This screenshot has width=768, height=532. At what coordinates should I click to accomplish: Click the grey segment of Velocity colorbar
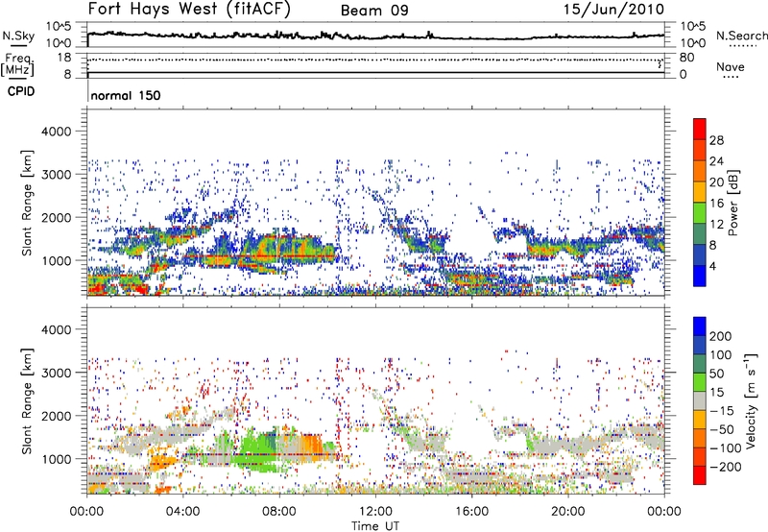(x=700, y=401)
